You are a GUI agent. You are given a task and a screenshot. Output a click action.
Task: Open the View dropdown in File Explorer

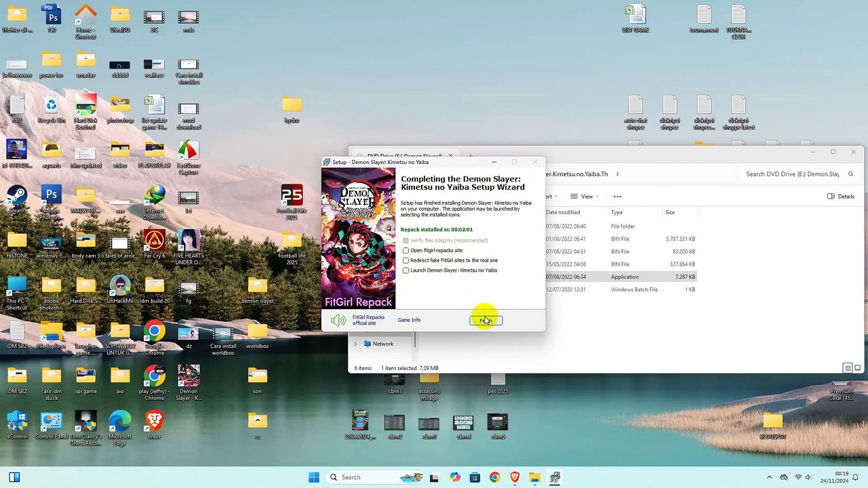pyautogui.click(x=585, y=197)
